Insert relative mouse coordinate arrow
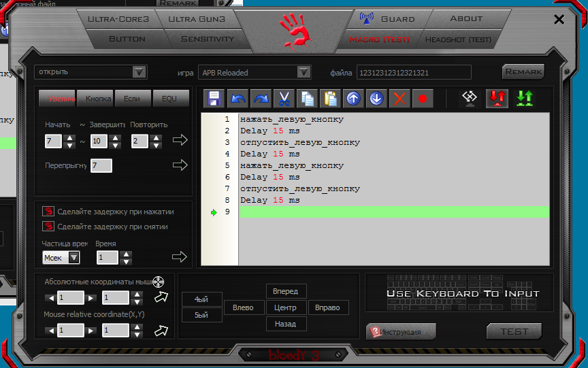 coord(161,331)
